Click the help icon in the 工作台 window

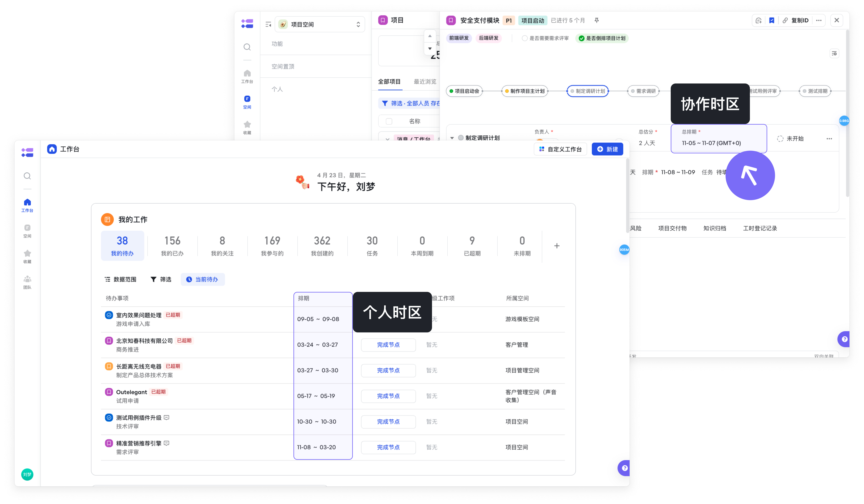[624, 468]
